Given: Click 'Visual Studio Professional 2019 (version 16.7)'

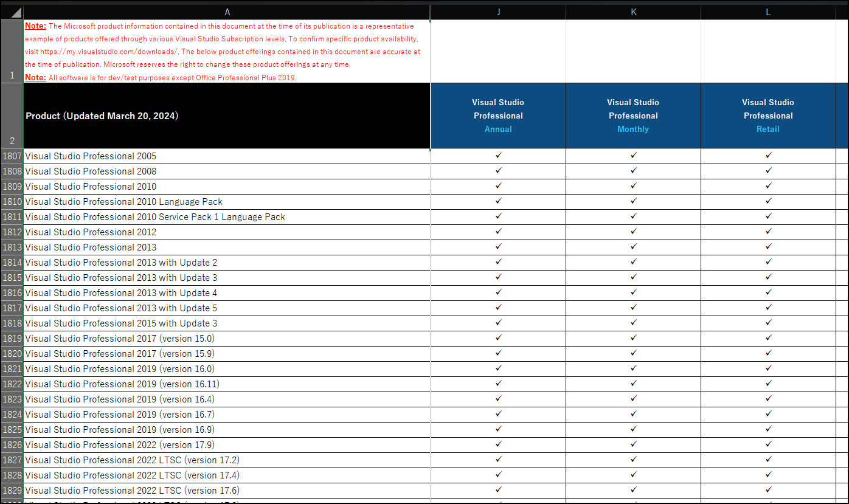Looking at the screenshot, I should 227,415.
